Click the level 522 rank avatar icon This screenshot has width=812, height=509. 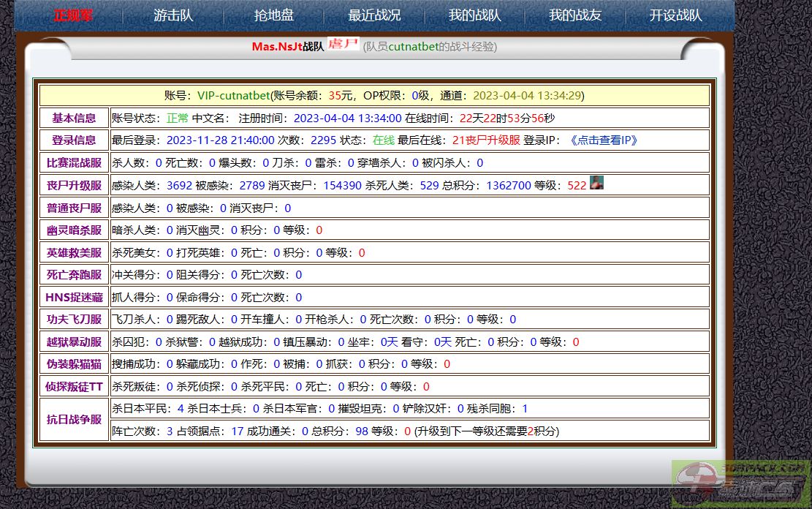click(596, 183)
